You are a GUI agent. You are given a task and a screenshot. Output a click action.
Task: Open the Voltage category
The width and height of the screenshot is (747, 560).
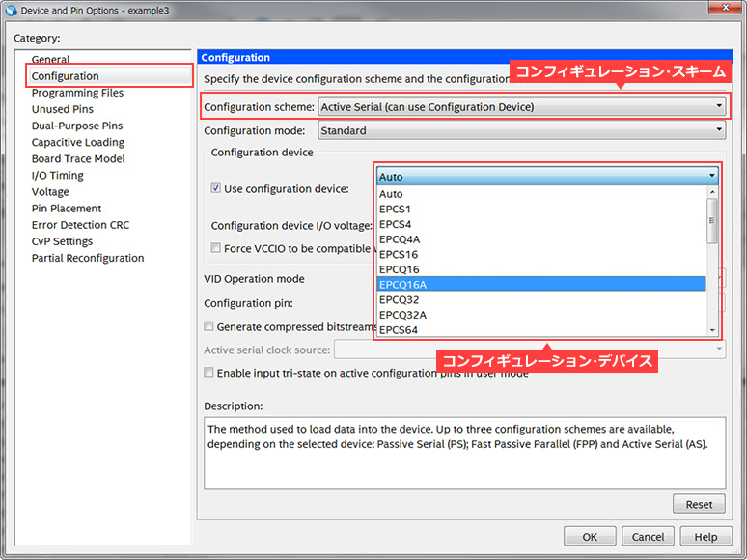(50, 191)
